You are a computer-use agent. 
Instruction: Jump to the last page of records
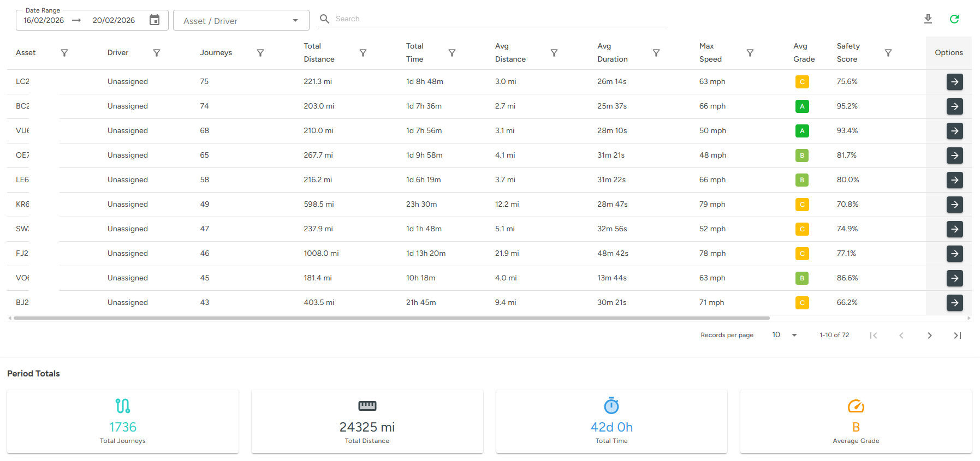click(958, 336)
